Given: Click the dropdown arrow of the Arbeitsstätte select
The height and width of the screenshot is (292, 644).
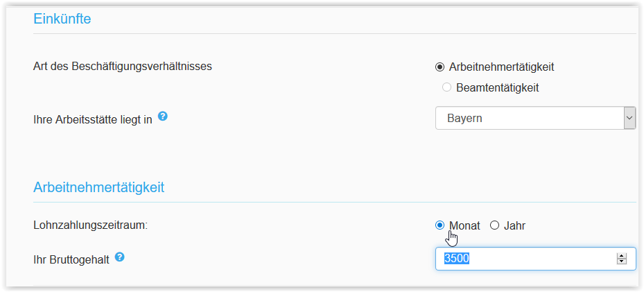Looking at the screenshot, I should click(x=629, y=118).
